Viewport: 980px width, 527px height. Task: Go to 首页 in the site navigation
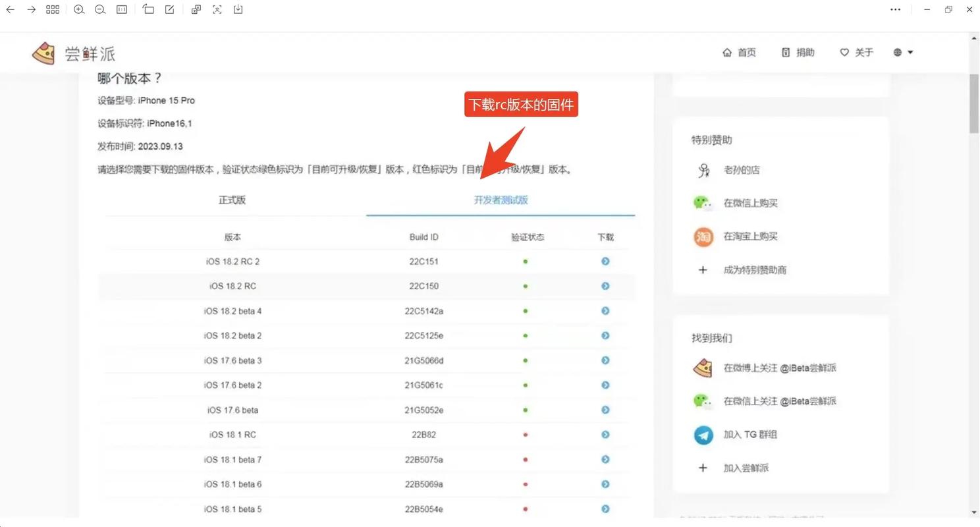[739, 52]
